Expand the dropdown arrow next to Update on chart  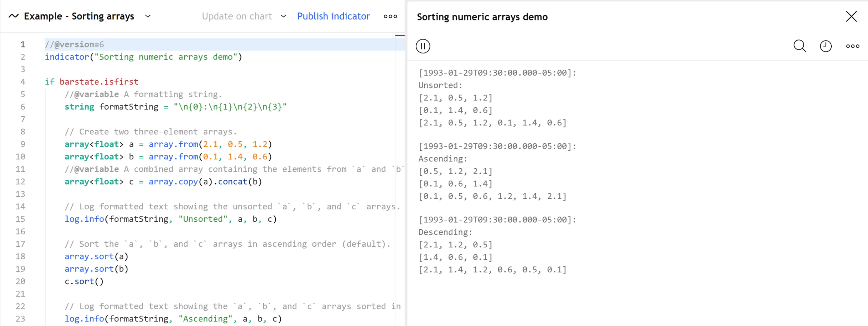click(283, 16)
